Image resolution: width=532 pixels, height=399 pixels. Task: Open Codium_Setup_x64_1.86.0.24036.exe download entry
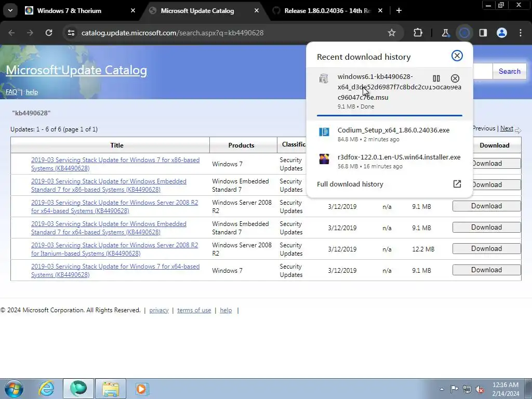pyautogui.click(x=390, y=135)
